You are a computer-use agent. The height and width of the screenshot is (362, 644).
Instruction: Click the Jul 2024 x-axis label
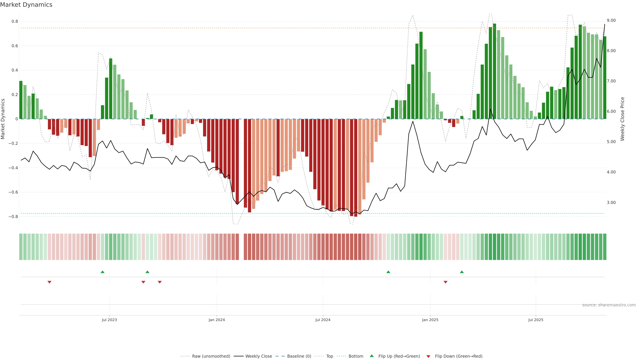[323, 320]
